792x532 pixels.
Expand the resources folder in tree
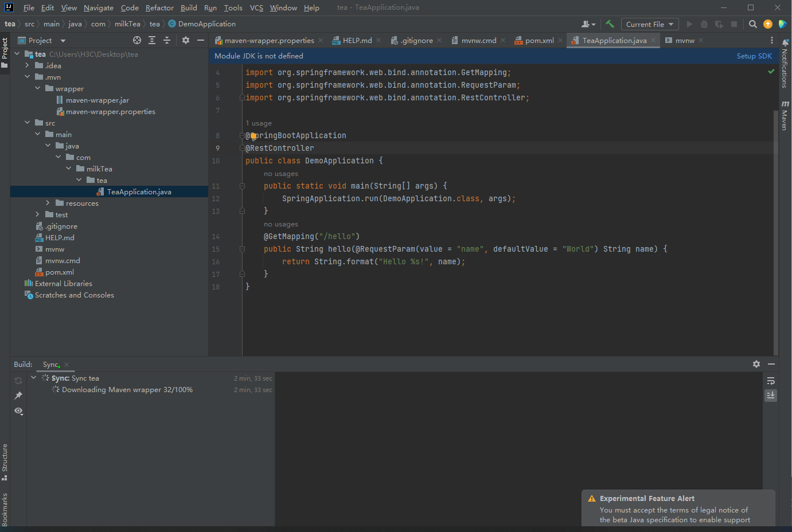(x=48, y=203)
